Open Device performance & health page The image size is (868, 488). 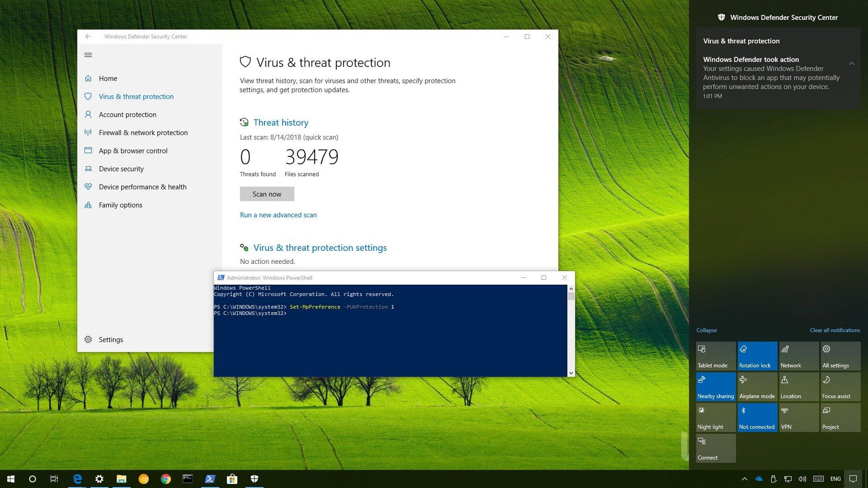tap(142, 187)
